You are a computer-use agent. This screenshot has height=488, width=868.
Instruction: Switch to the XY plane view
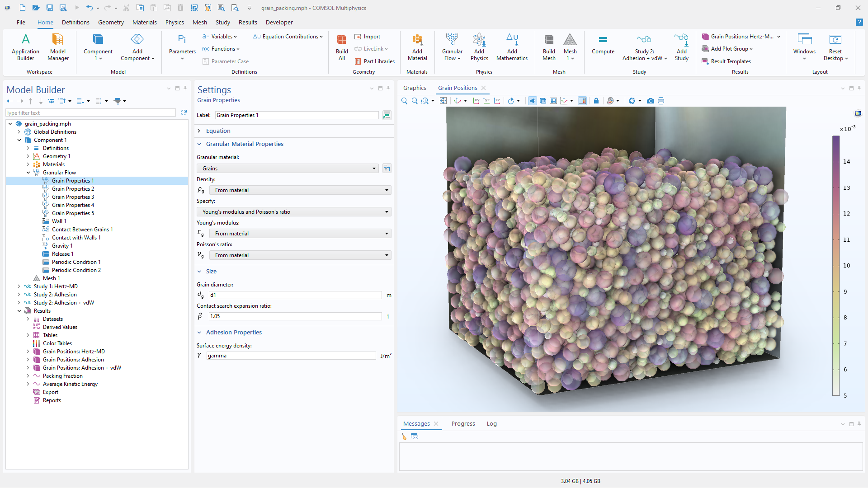pos(476,101)
